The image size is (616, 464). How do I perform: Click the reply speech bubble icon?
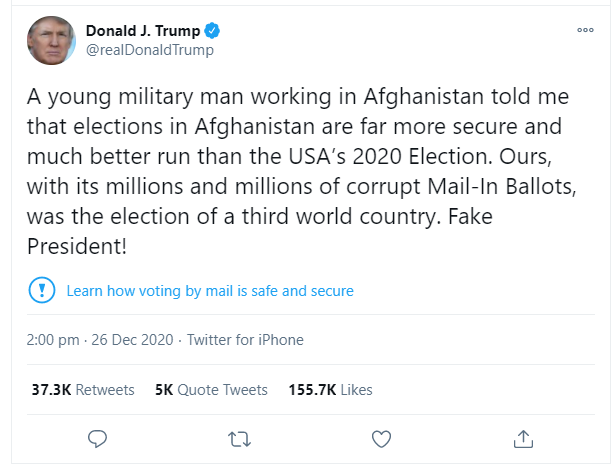[x=97, y=439]
